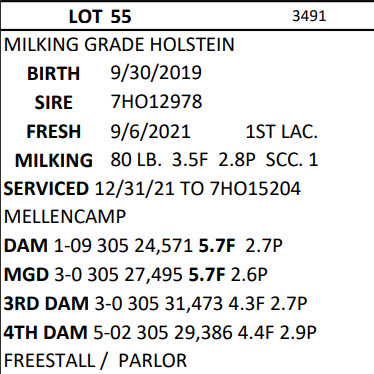The image size is (374, 374).
Task: Click fresh date 9/6/2021
Action: click(150, 131)
